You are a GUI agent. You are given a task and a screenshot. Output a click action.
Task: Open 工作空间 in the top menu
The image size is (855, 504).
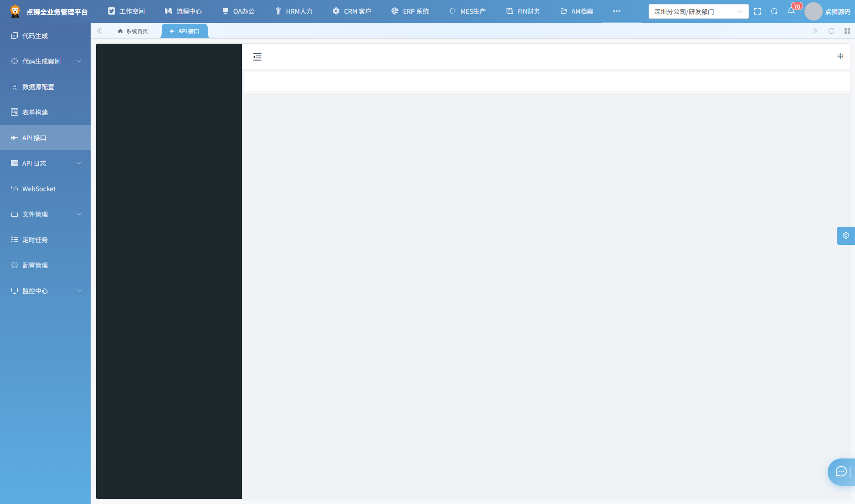126,11
